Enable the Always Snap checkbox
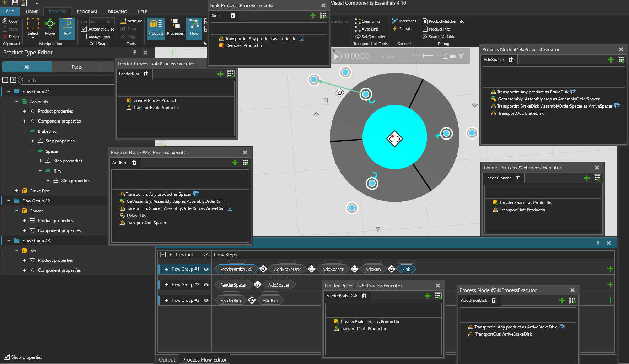629x364 pixels. click(x=84, y=37)
